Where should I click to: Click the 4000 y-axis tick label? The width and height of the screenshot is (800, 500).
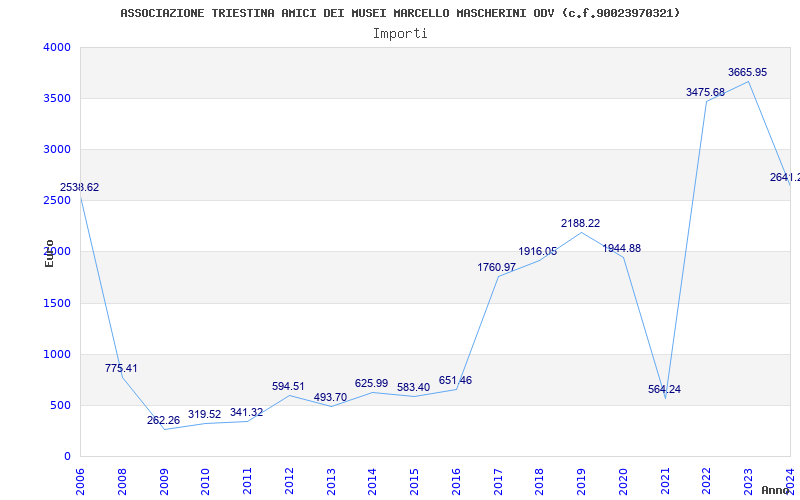pos(57,47)
